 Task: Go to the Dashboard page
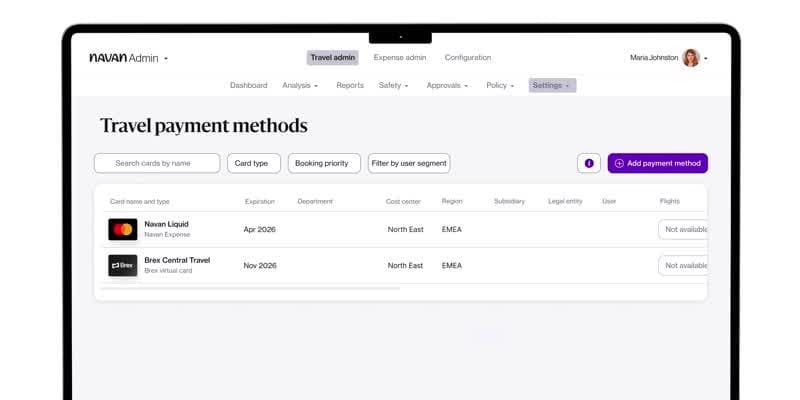(249, 86)
